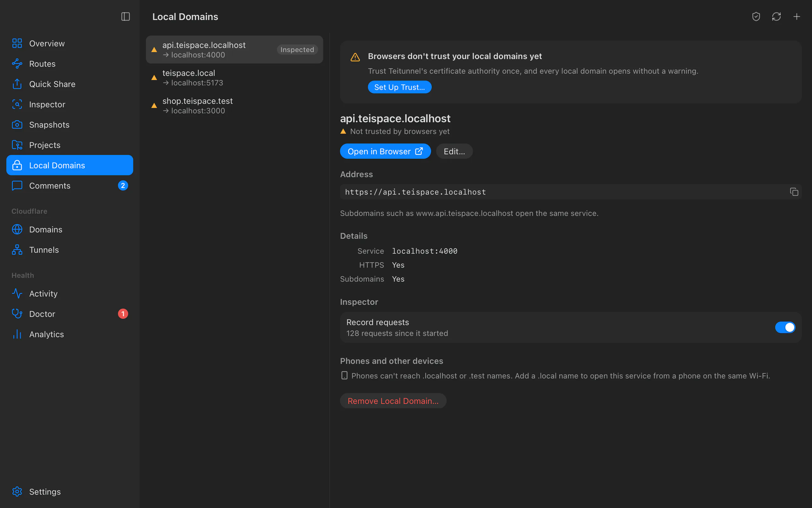Click the Cloudflare Domains globe icon
Screen dimensions: 812x508
click(x=17, y=230)
